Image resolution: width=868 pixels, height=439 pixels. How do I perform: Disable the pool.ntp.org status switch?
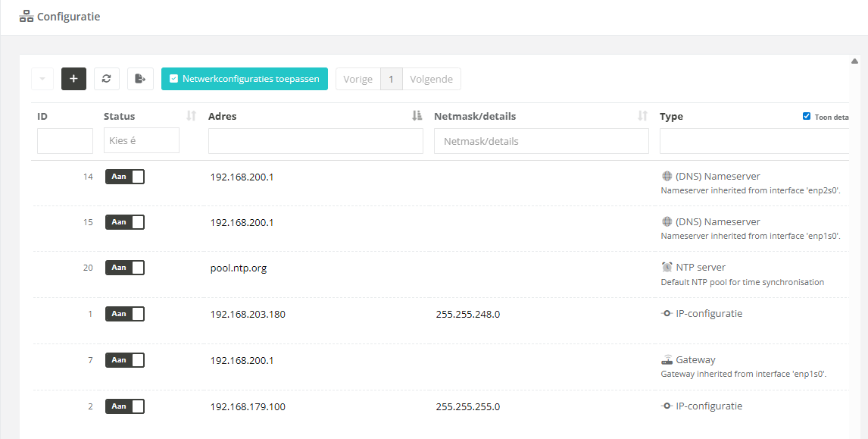pos(125,268)
